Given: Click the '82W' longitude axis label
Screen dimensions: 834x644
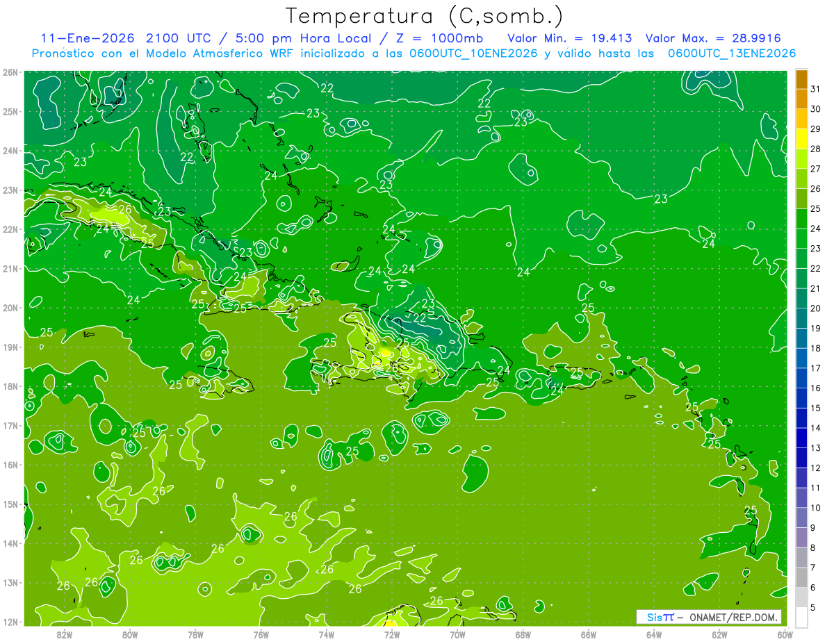Looking at the screenshot, I should 65,634.
